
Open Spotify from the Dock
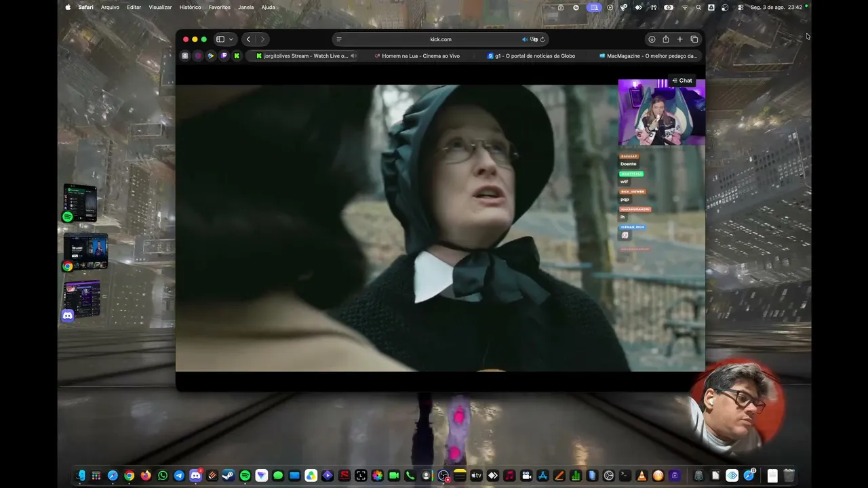245,476
